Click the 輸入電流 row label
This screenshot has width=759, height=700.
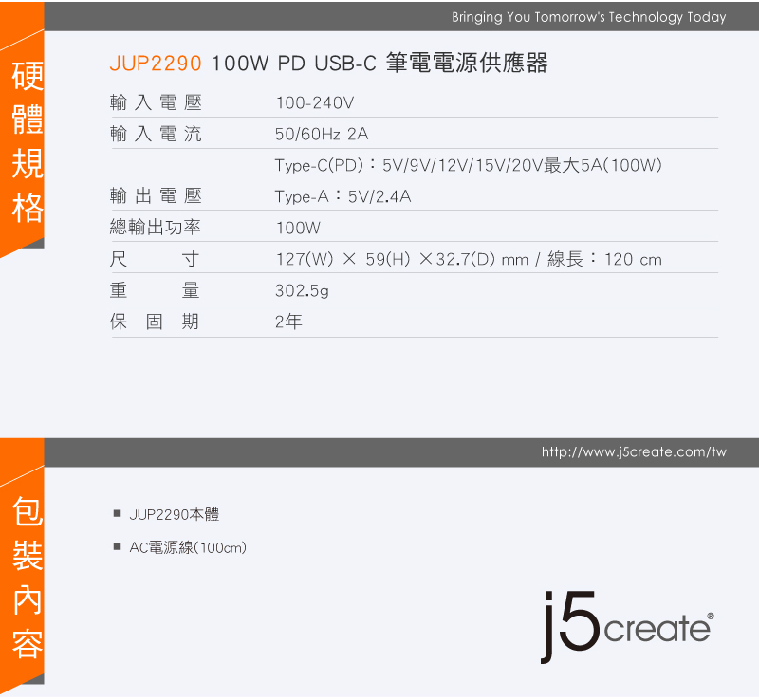coord(156,134)
